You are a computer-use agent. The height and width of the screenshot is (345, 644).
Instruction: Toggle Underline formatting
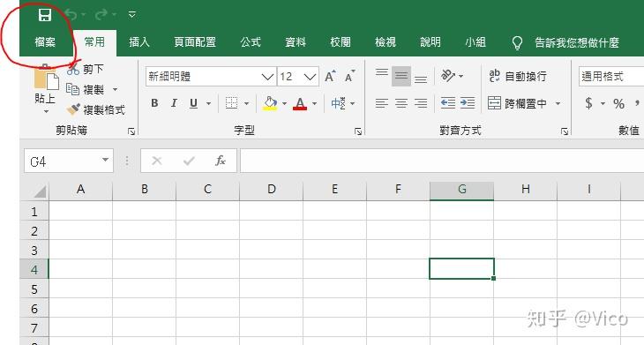pyautogui.click(x=193, y=103)
